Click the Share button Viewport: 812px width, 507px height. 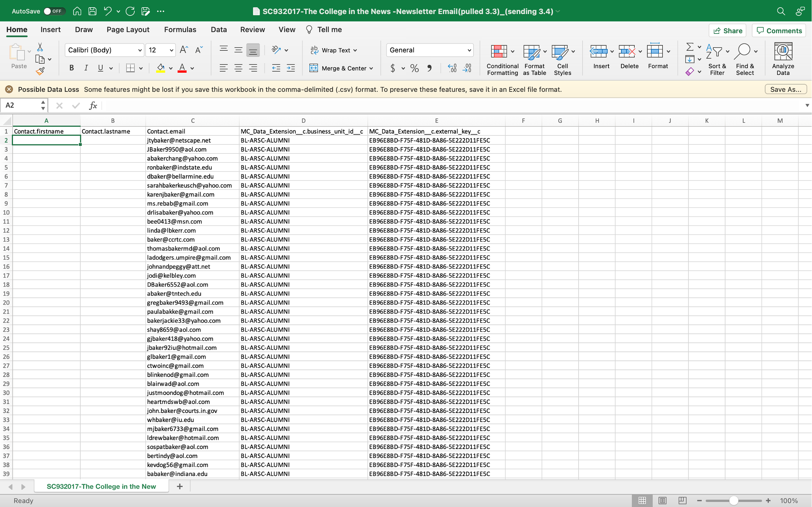pyautogui.click(x=727, y=31)
